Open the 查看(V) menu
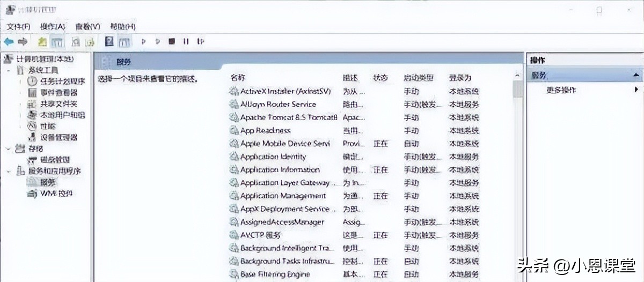The height and width of the screenshot is (282, 644). (x=87, y=26)
